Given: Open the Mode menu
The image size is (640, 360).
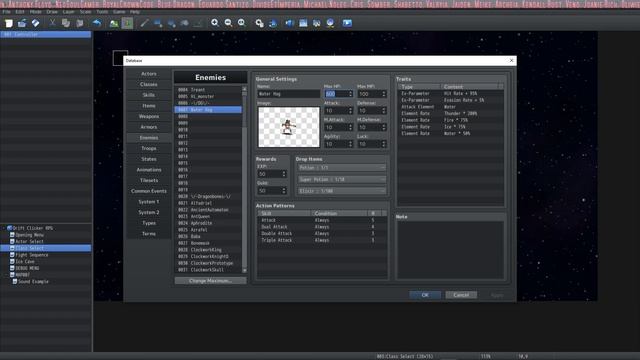Looking at the screenshot, I should tap(36, 12).
